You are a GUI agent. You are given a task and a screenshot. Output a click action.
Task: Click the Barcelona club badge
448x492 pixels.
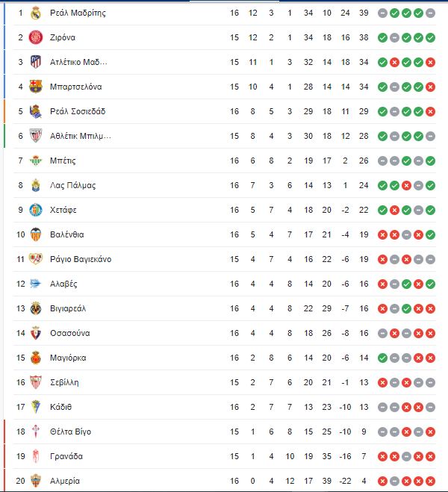coord(36,87)
